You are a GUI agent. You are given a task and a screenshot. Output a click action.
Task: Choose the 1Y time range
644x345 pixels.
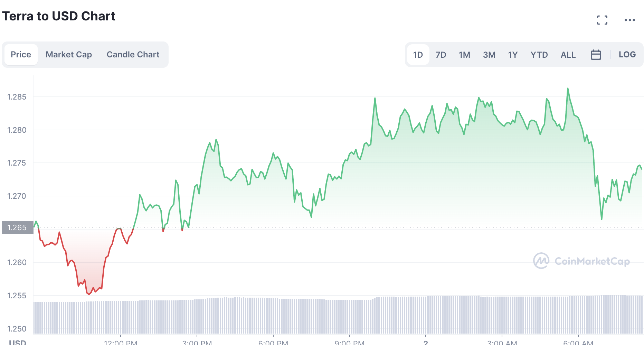tap(513, 55)
